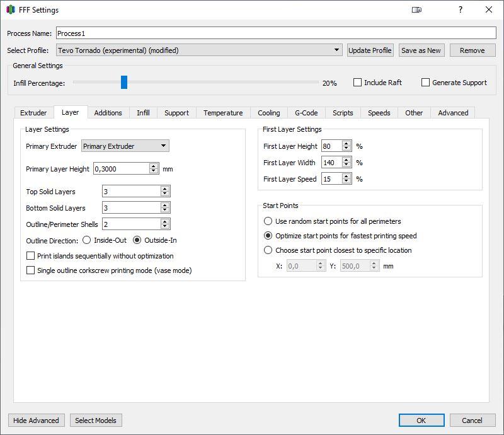Decrease Bottom Solid Layers count

(x=165, y=210)
